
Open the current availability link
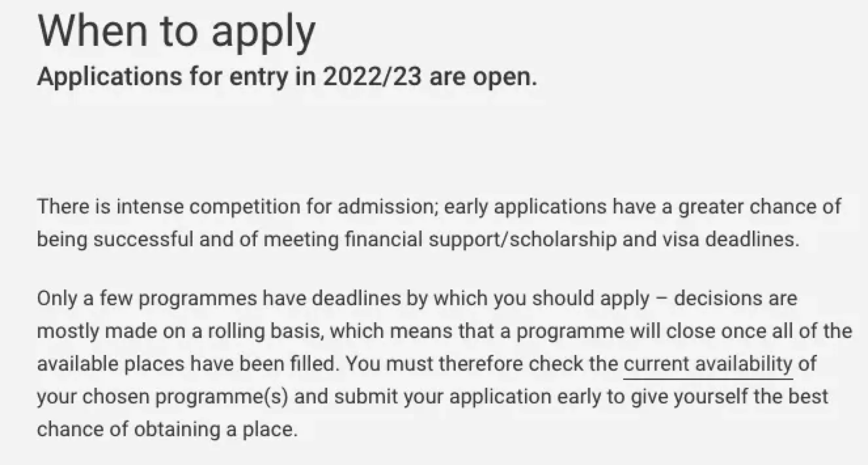pos(708,364)
